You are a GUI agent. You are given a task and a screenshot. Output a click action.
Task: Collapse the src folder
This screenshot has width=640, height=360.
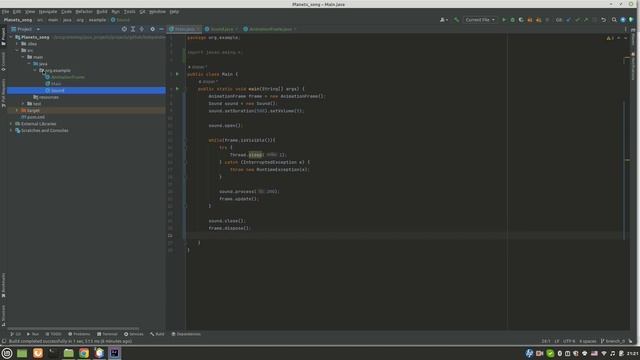(x=17, y=50)
